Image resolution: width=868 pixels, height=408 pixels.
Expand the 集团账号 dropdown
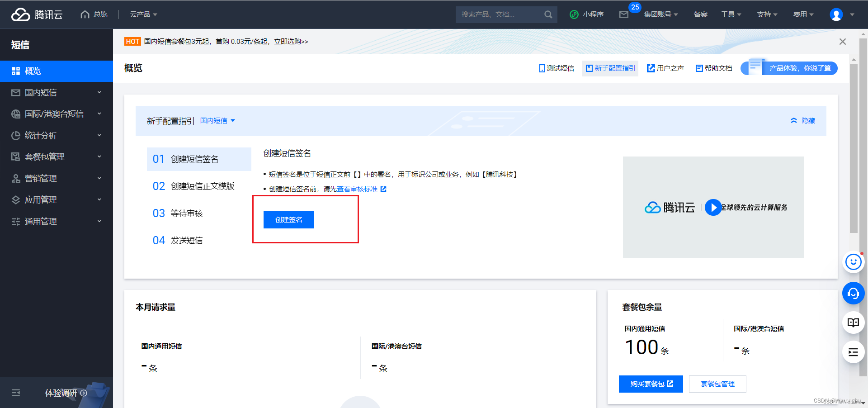661,14
